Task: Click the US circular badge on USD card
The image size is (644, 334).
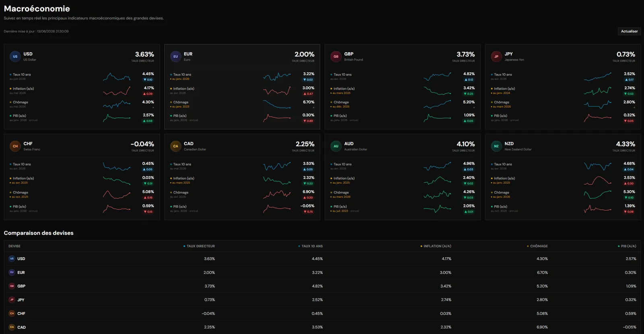Action: click(x=15, y=57)
